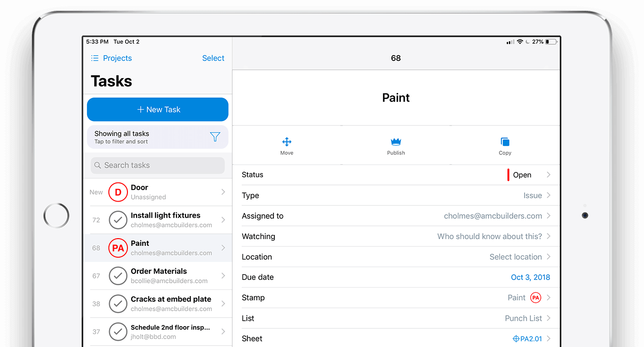Viewport: 644px width, 347px height.
Task: Open Order Materials task chevron
Action: 223,276
